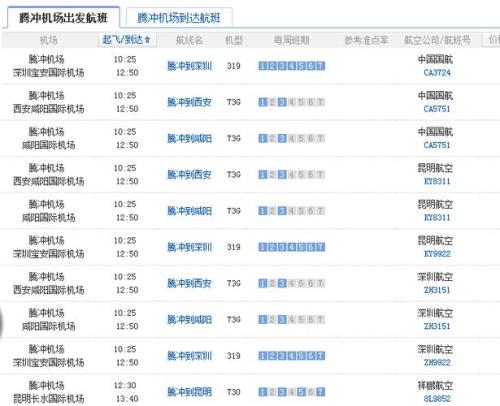This screenshot has width=500, height=406.
Task: Click the 航空公司/航班号 column header
Action: (x=437, y=40)
